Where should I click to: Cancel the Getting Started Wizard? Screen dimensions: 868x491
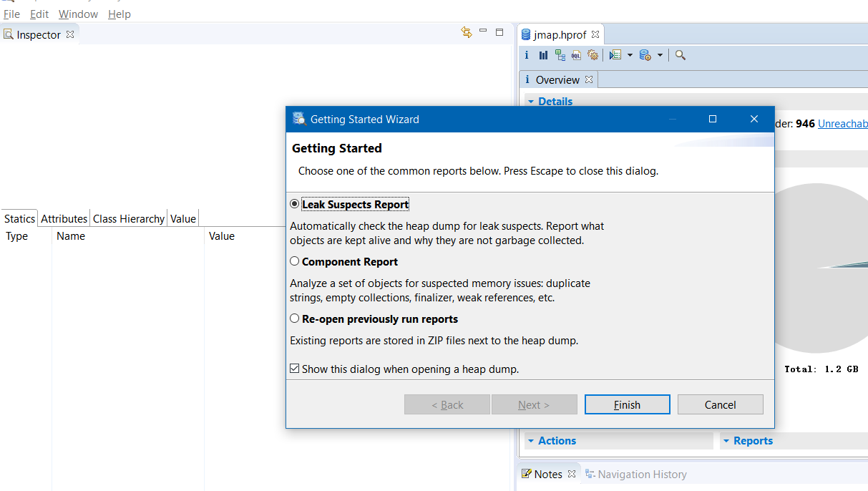point(720,404)
